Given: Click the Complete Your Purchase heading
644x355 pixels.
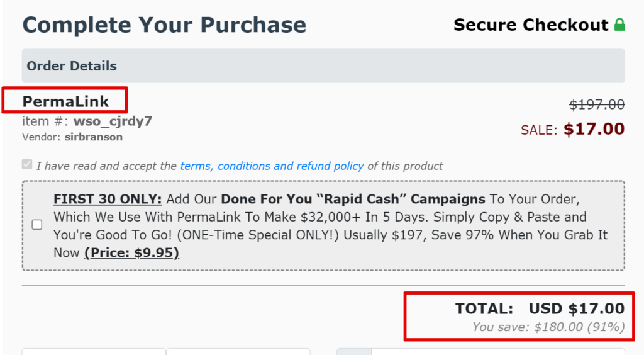Looking at the screenshot, I should (164, 25).
